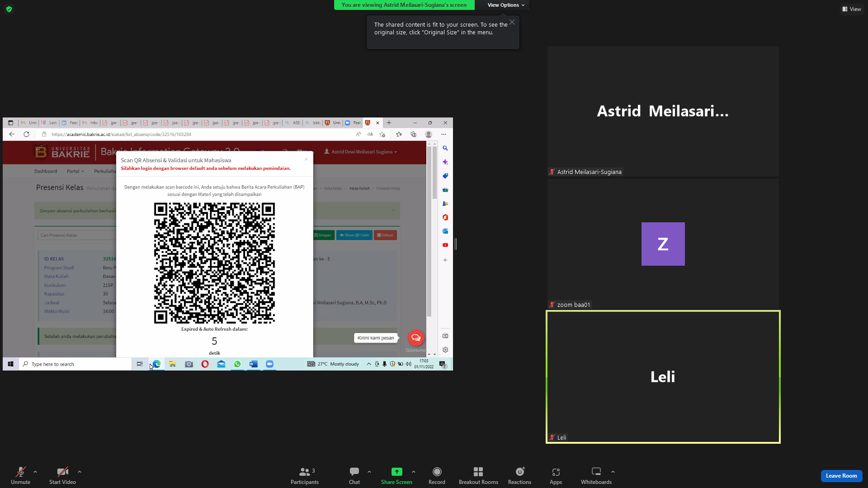Open Outlook icon in Edge sidebar
The width and height of the screenshot is (868, 488).
point(445,231)
